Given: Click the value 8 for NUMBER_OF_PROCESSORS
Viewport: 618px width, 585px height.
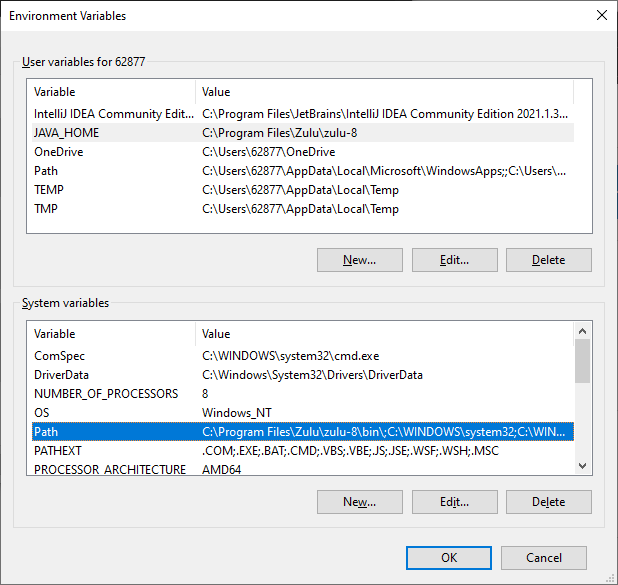Looking at the screenshot, I should (205, 394).
